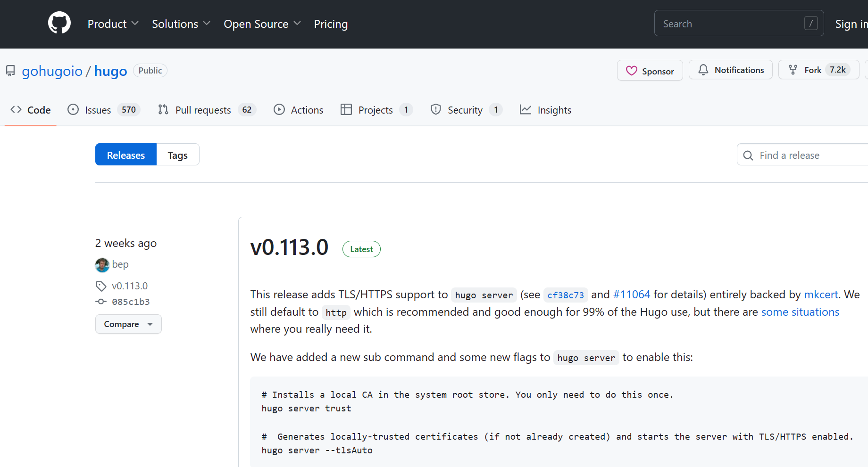868x467 pixels.
Task: Click bep's avatar picture
Action: 102,265
